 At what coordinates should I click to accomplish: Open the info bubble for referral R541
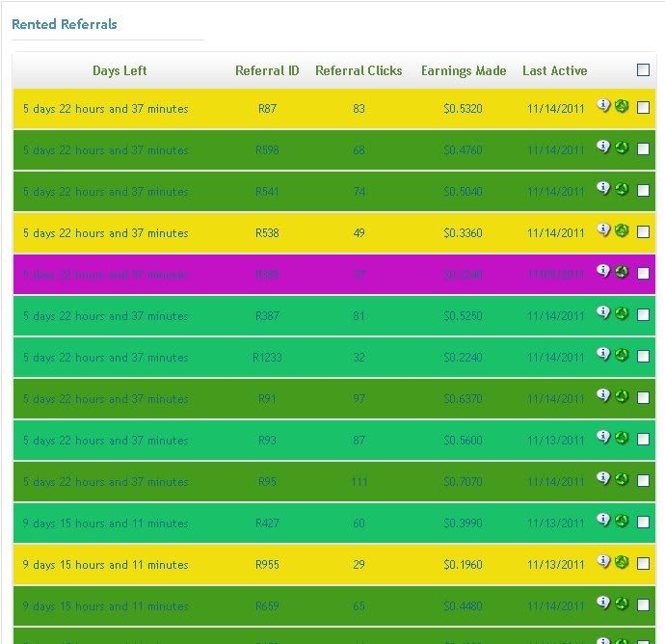coord(603,188)
